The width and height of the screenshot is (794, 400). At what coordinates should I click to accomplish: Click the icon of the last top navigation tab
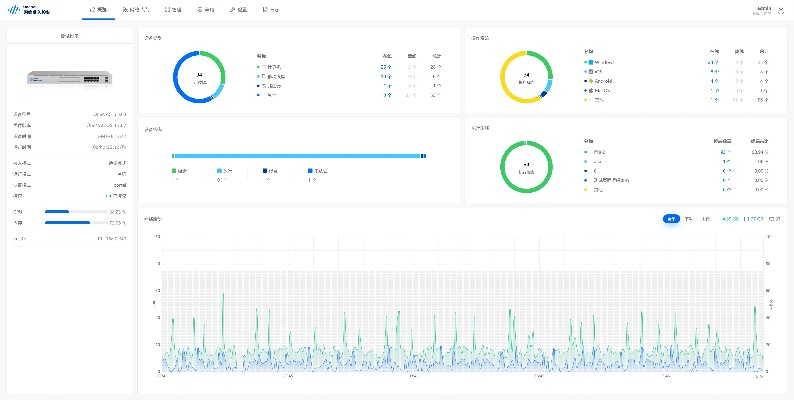pos(265,8)
